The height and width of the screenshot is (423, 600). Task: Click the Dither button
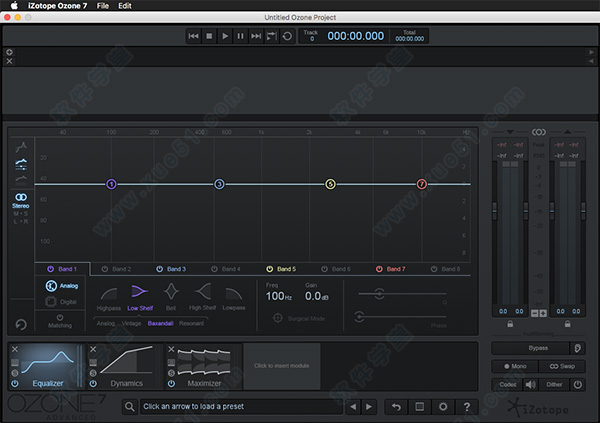pos(554,384)
